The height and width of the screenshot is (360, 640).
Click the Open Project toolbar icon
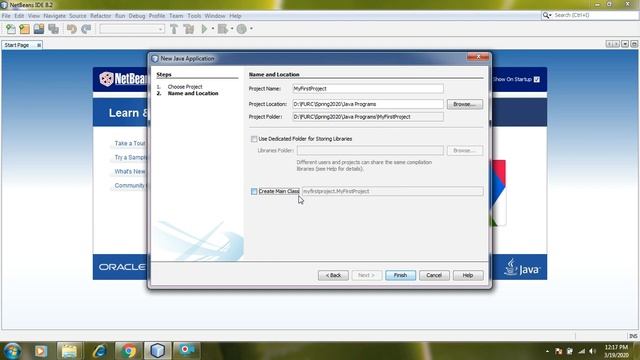pyautogui.click(x=39, y=29)
